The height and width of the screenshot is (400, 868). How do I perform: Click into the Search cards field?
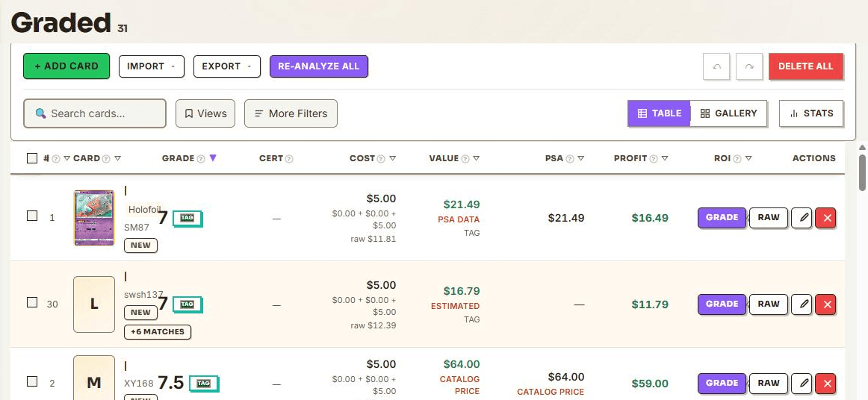coord(95,113)
